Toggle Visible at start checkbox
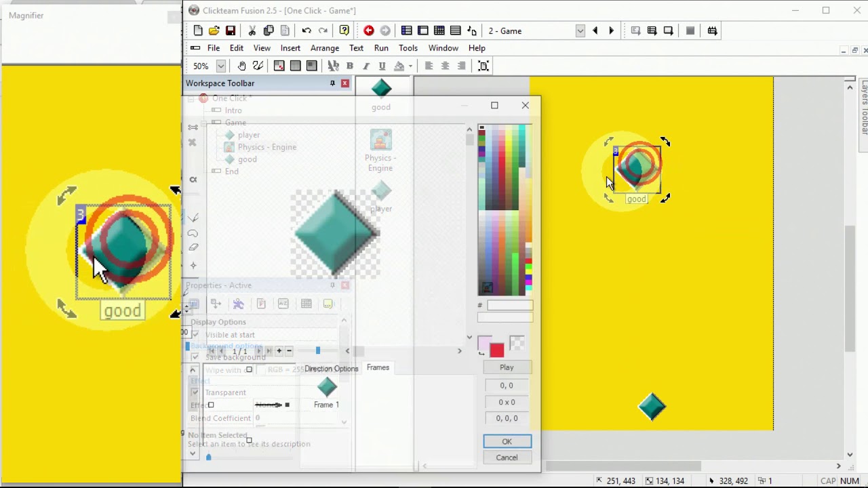Image resolution: width=868 pixels, height=488 pixels. coord(195,335)
